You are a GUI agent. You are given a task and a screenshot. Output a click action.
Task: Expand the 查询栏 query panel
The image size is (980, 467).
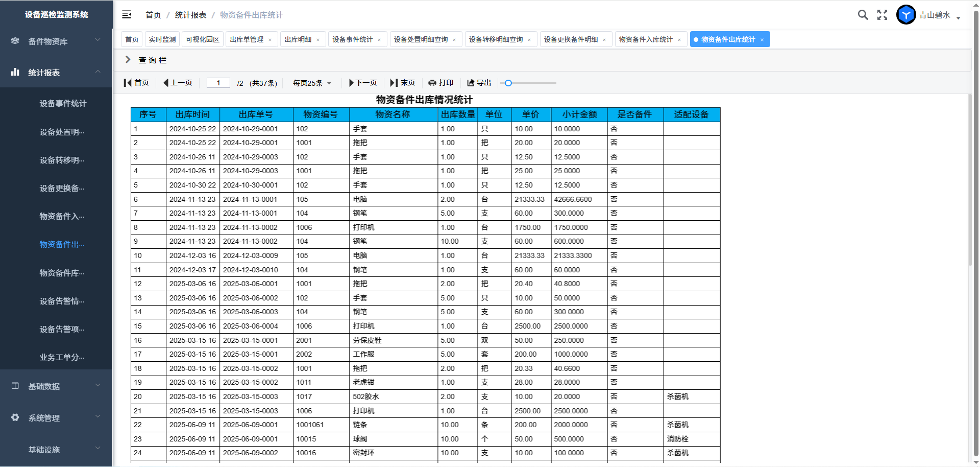pos(146,60)
